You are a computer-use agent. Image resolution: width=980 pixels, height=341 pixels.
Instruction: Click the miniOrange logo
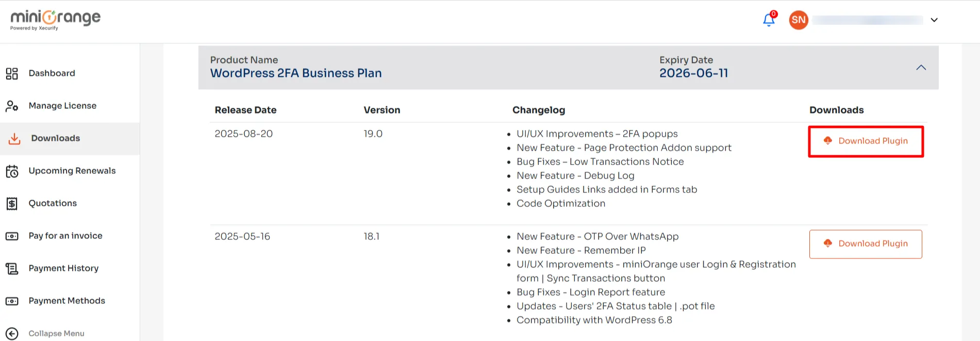pos(55,20)
